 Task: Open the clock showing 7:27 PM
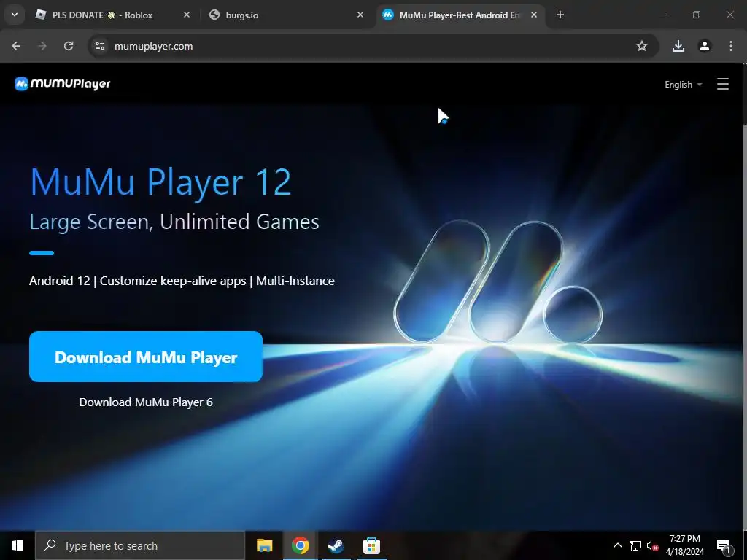(684, 545)
